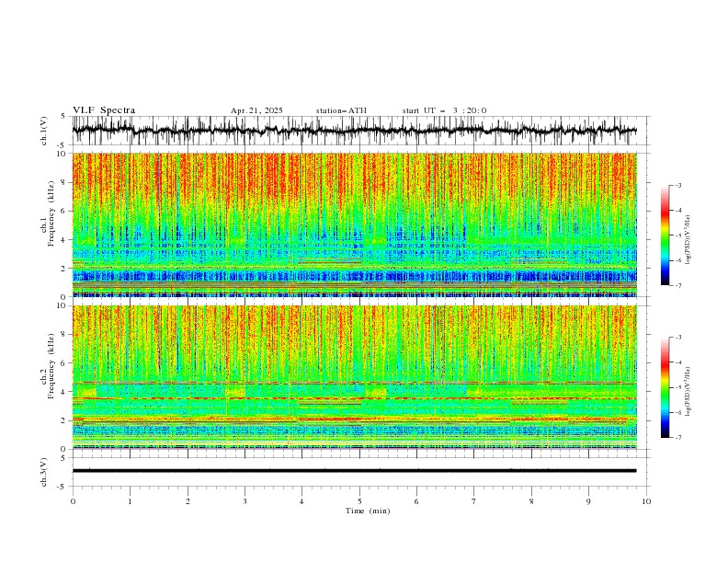728x563 pixels.
Task: Click the "-7" tick of upper colorbar
Action: (x=678, y=285)
